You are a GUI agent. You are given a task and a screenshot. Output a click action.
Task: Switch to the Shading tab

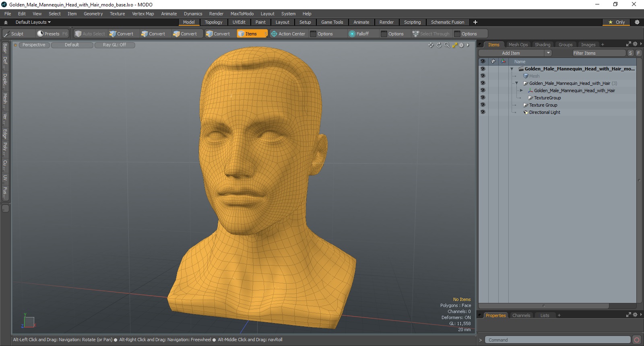coord(542,45)
